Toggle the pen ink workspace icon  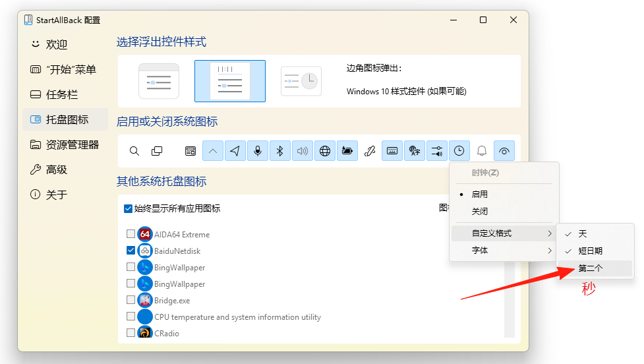(370, 151)
